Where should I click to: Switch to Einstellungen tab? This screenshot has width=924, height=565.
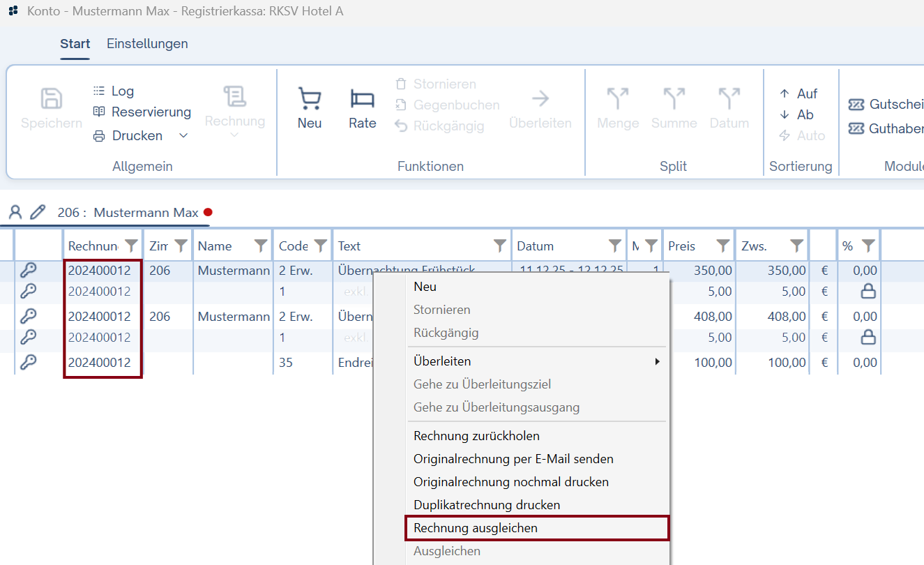[x=147, y=44]
